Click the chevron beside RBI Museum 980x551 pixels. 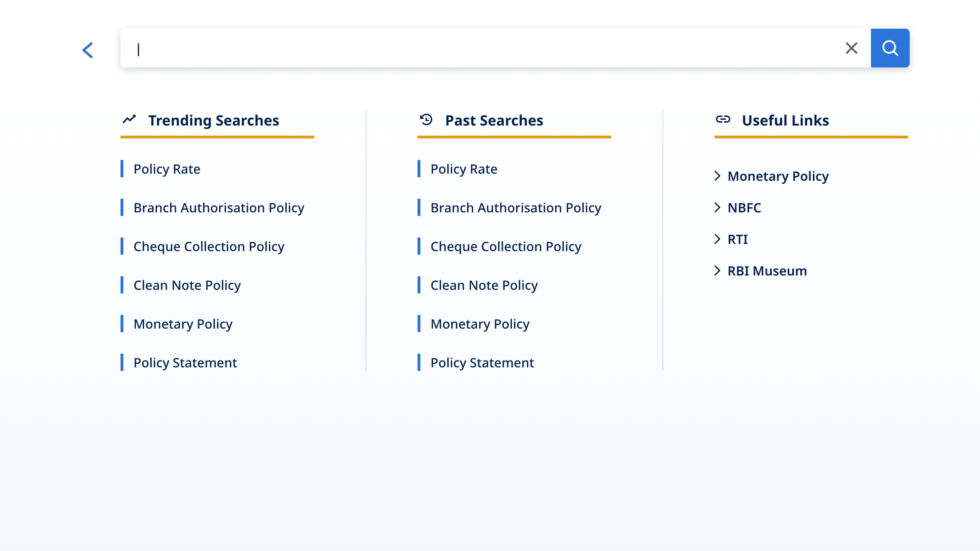717,270
